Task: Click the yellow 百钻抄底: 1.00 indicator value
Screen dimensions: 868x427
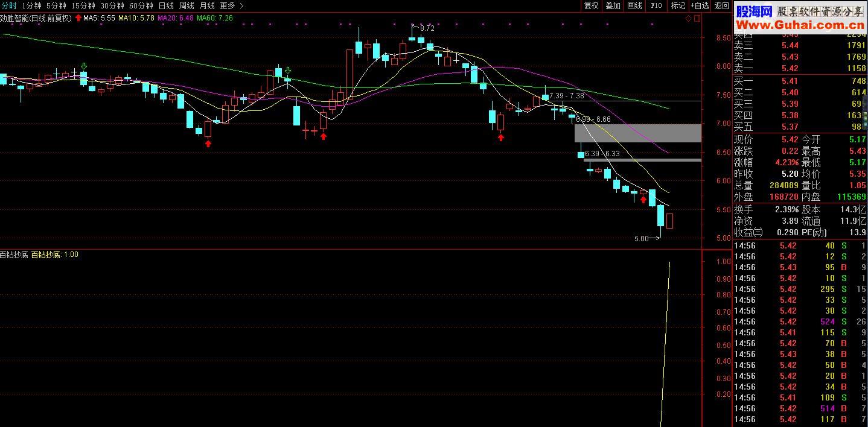Action: click(55, 255)
